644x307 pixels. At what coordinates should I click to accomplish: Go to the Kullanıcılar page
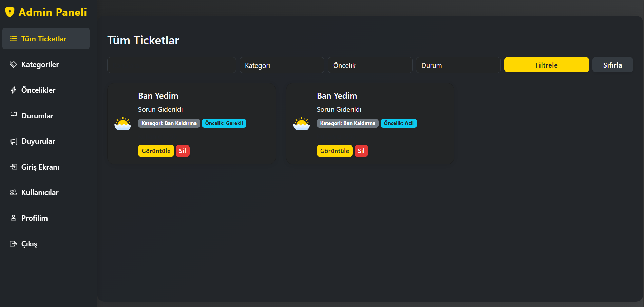coord(46,192)
